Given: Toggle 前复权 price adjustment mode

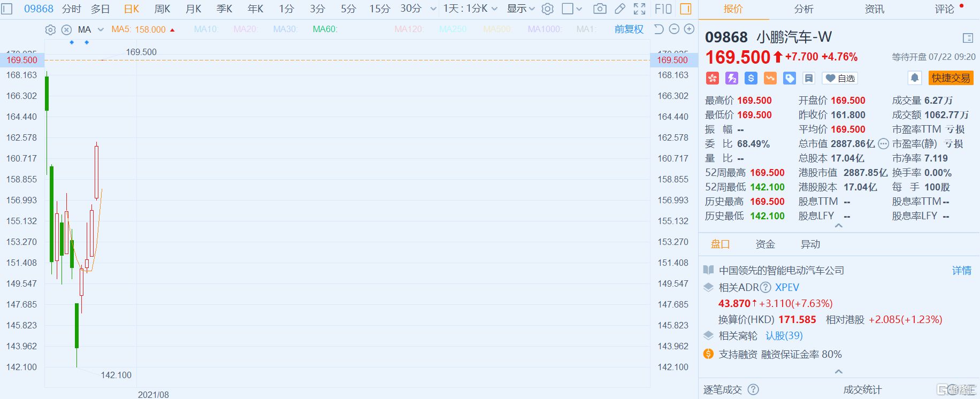Looking at the screenshot, I should [x=629, y=29].
